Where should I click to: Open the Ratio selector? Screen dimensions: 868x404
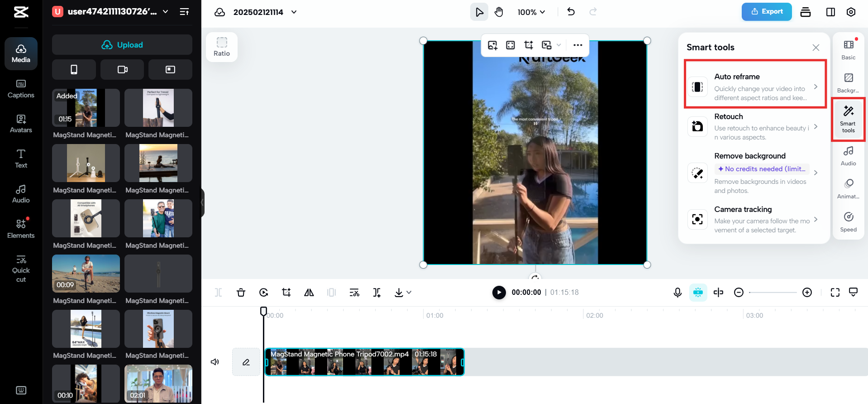pos(222,47)
